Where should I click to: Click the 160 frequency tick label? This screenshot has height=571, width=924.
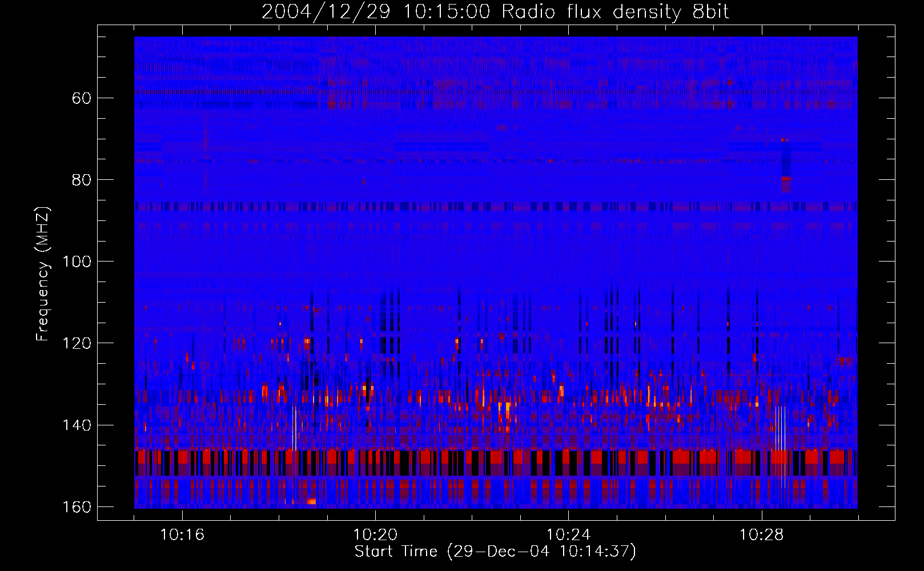tap(77, 507)
